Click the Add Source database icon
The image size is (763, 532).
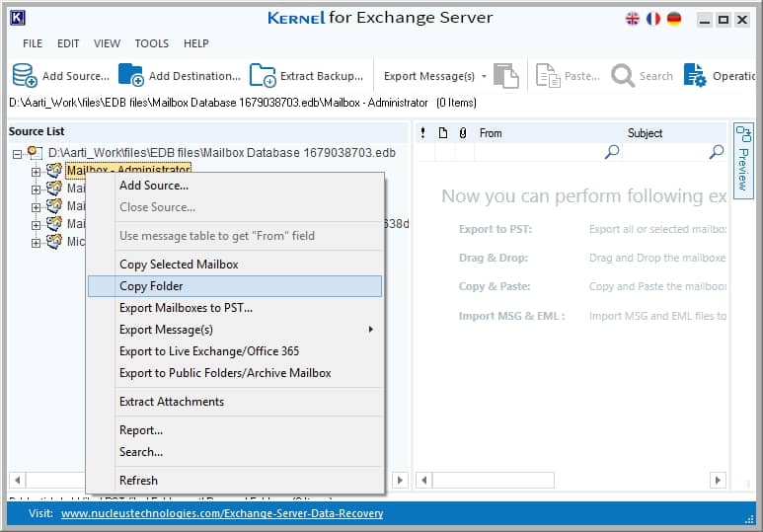[x=25, y=75]
